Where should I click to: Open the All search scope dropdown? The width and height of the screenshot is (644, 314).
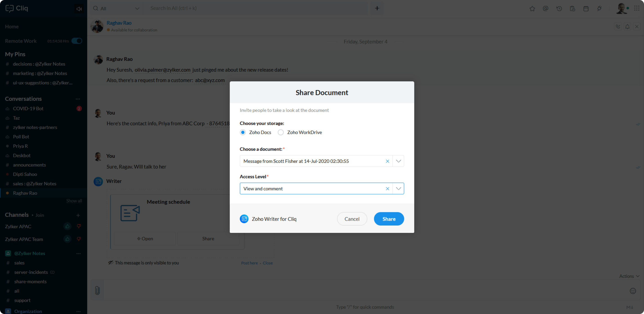(116, 9)
